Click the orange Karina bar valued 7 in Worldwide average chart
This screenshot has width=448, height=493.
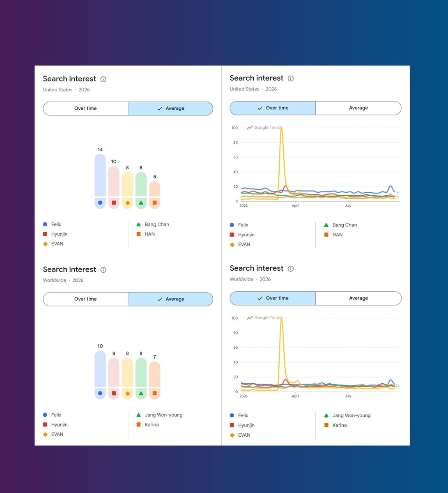click(x=154, y=380)
